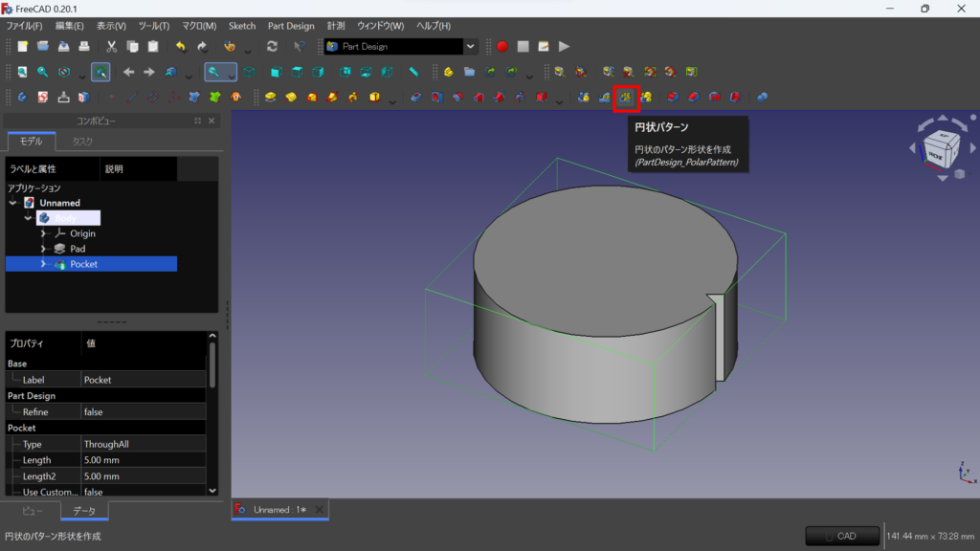Select the Unnamed : 1* document tab
Image resolution: width=980 pixels, height=551 pixels.
click(x=279, y=510)
